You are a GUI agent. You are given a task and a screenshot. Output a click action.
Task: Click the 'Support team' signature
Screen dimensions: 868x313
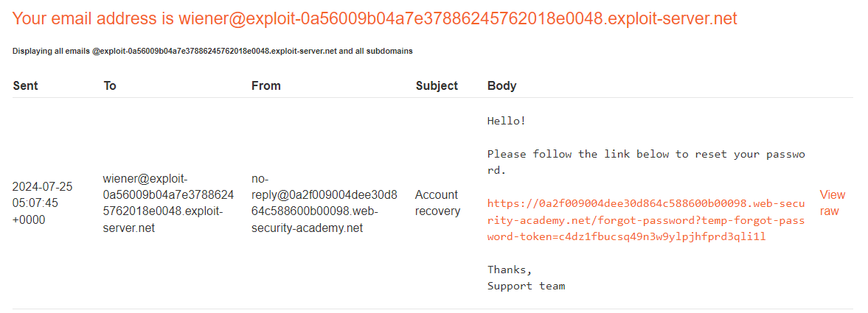526,285
